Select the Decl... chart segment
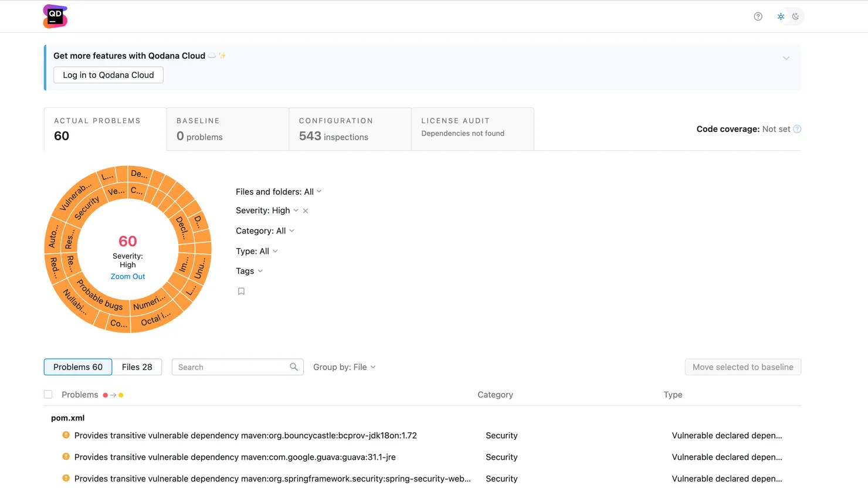This screenshot has height=495, width=868. [x=182, y=228]
